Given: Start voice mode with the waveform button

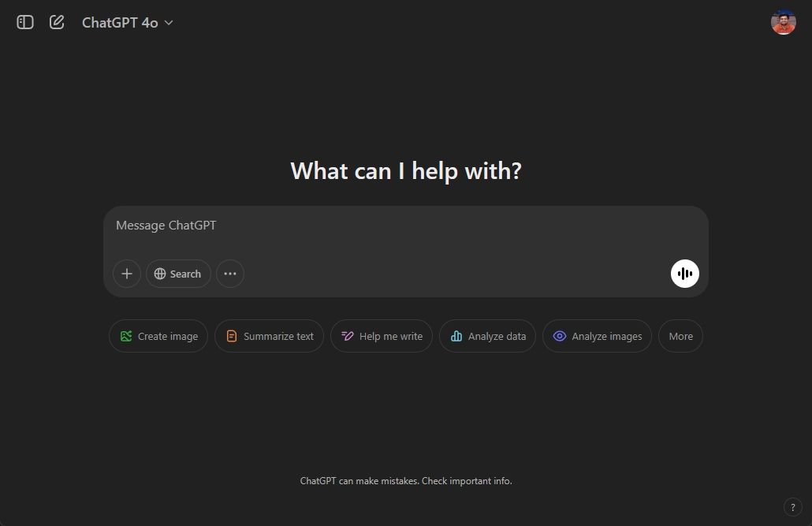Looking at the screenshot, I should pos(684,274).
